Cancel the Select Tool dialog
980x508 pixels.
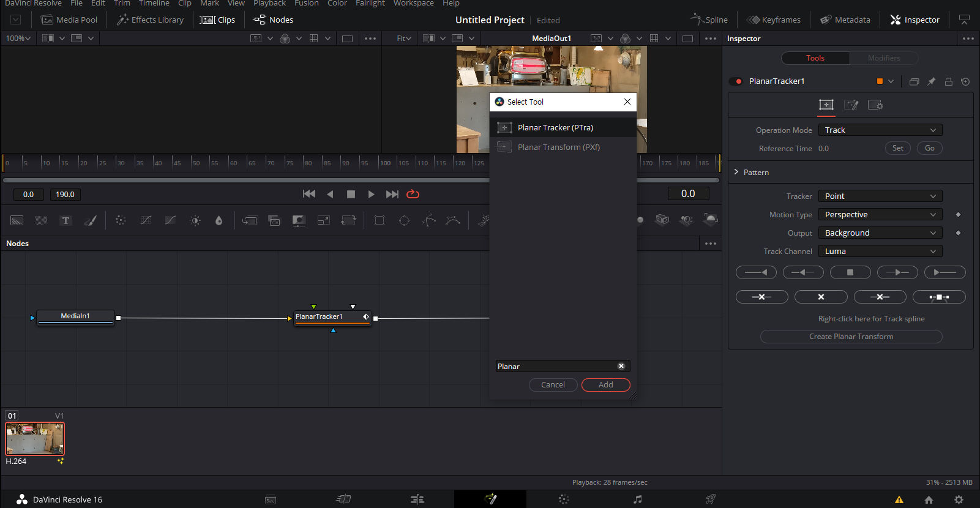click(x=553, y=384)
